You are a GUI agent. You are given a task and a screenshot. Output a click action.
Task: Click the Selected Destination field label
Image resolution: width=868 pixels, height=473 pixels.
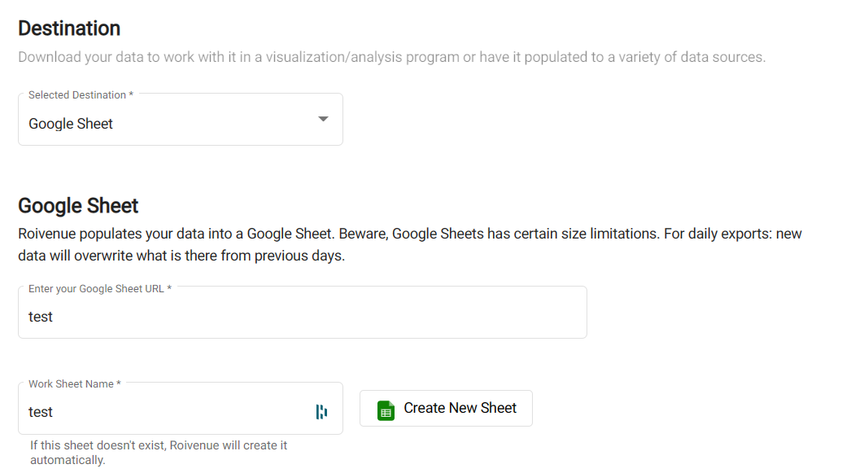[x=81, y=94]
